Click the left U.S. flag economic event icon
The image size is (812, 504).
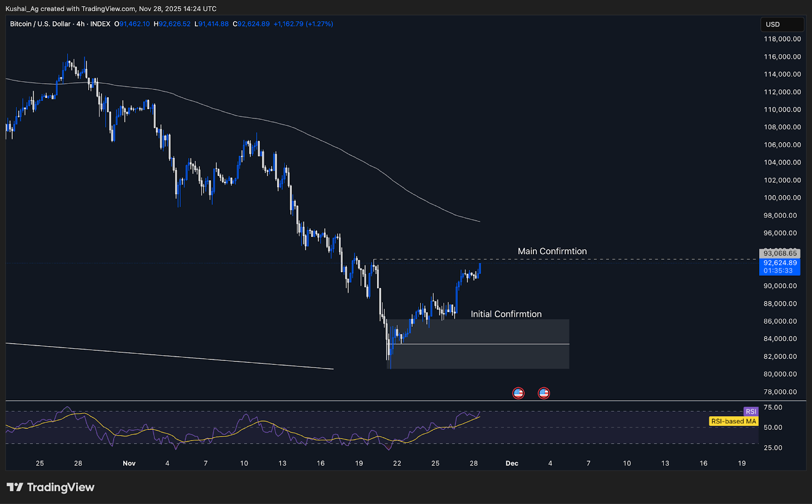point(518,393)
